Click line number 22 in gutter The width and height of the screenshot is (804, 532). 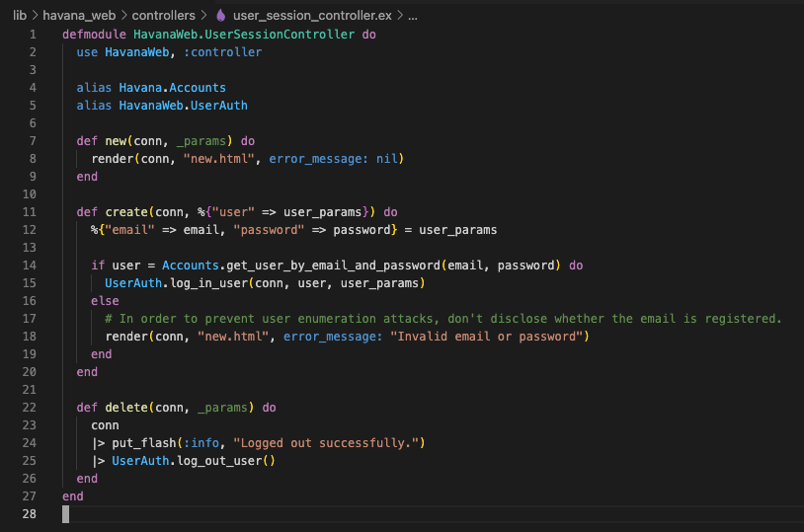30,408
